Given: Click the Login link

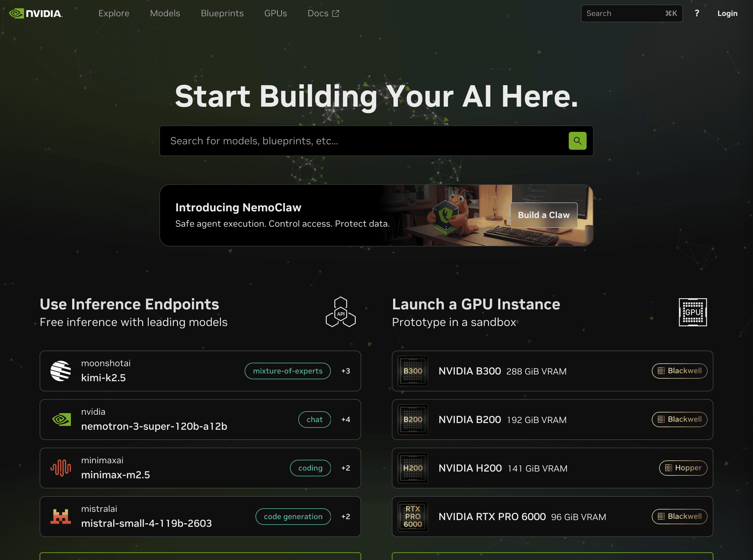Looking at the screenshot, I should pos(727,13).
